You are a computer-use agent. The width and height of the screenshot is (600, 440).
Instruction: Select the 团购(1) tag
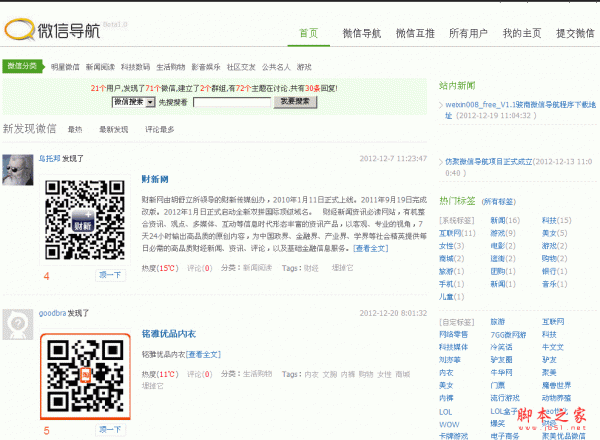tap(503, 271)
